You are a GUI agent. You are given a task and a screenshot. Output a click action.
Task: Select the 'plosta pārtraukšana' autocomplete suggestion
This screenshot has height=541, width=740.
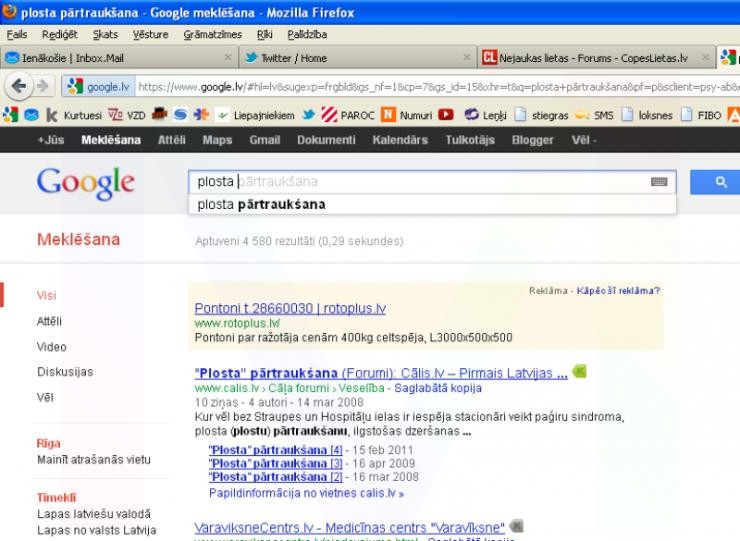(261, 205)
